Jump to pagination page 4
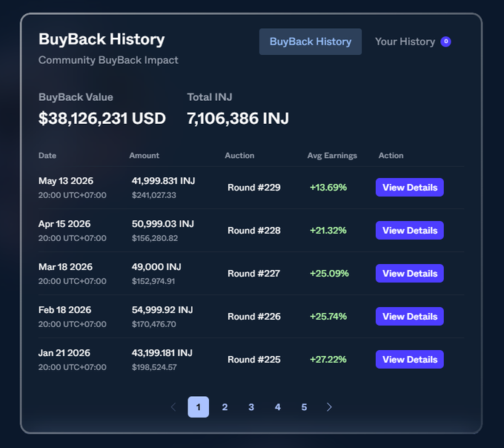The image size is (504, 448). pos(278,406)
